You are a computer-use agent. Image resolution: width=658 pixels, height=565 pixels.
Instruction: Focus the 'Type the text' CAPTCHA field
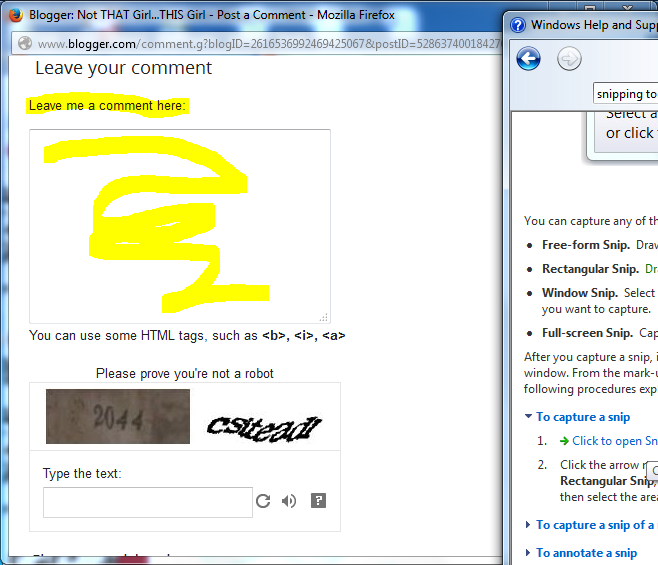tap(147, 502)
